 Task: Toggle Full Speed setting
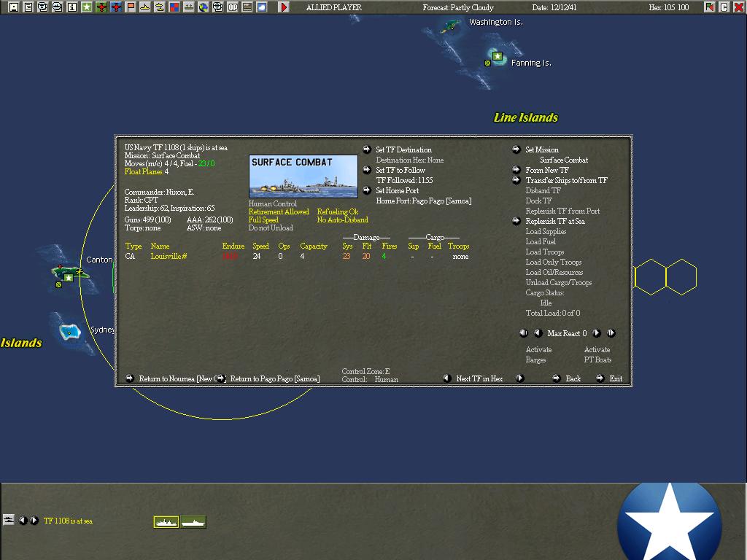click(263, 220)
